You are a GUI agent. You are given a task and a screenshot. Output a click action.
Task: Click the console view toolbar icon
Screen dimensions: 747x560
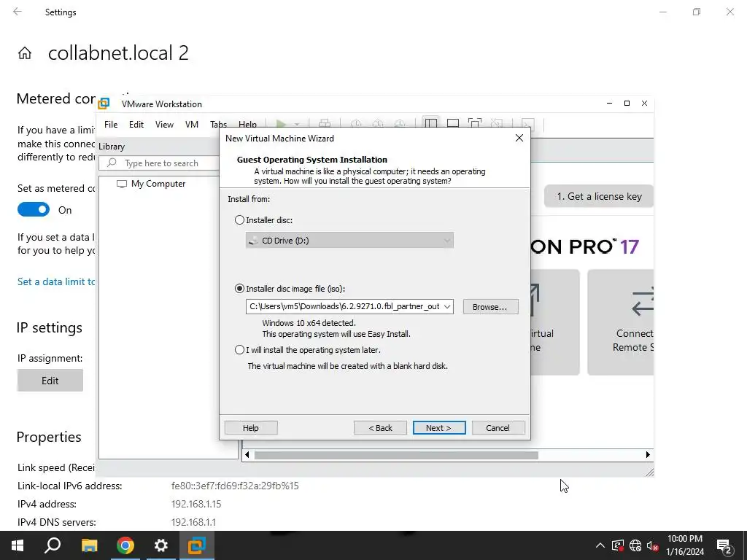[x=528, y=124]
